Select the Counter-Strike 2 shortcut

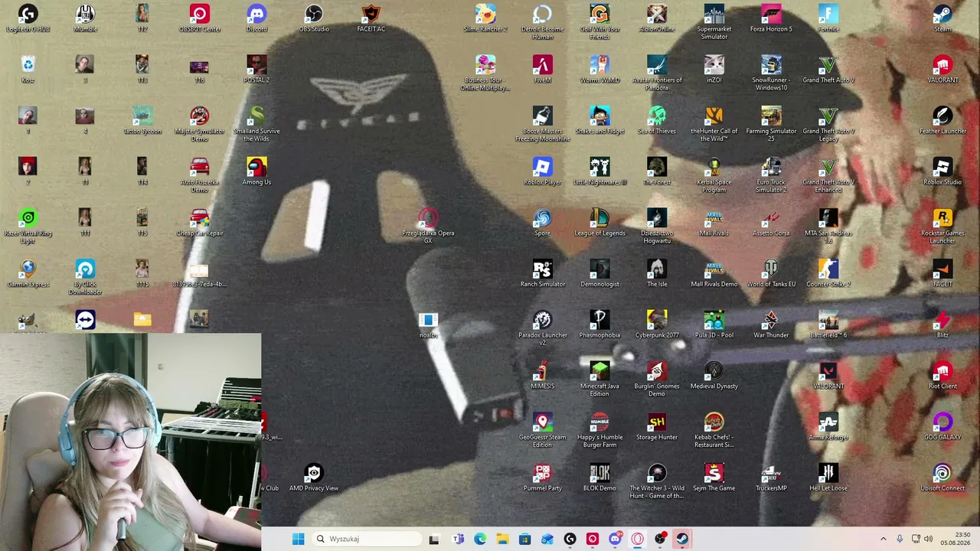(828, 274)
